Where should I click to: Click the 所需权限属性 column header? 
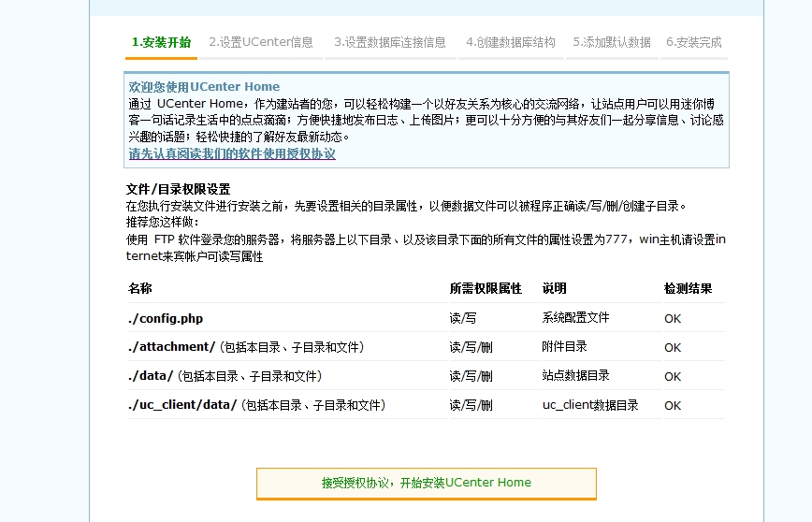[486, 288]
